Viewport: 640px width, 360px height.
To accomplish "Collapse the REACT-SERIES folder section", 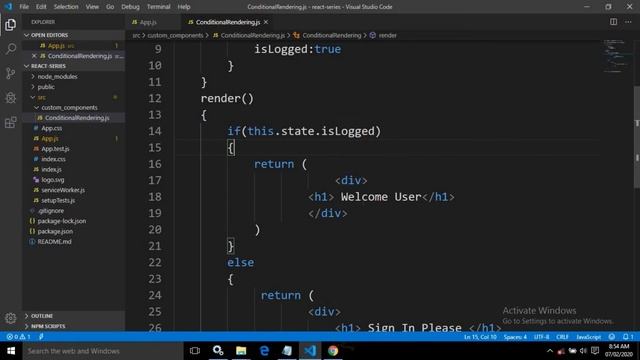I will (73, 66).
